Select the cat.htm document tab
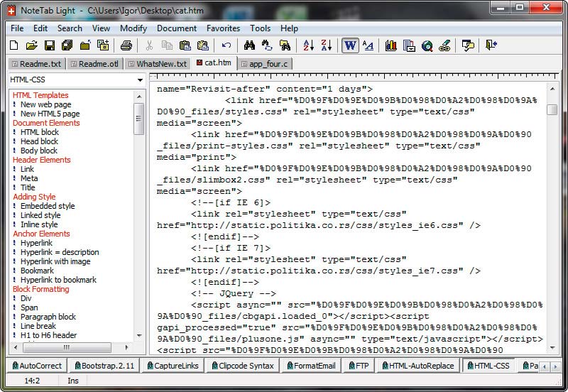 tap(214, 62)
